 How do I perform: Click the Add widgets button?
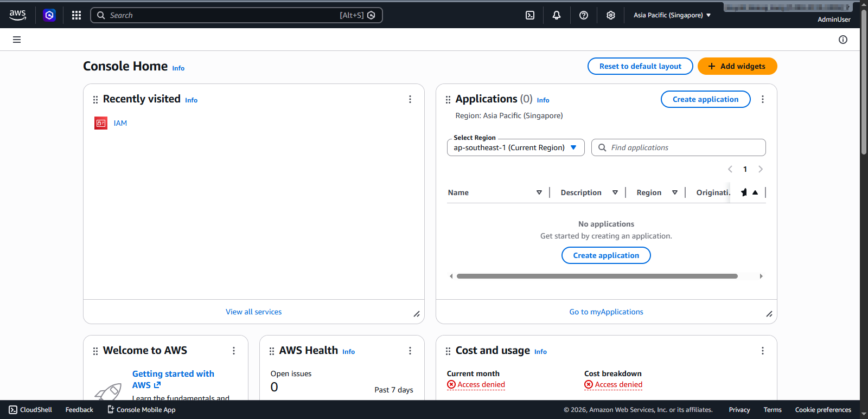click(737, 66)
